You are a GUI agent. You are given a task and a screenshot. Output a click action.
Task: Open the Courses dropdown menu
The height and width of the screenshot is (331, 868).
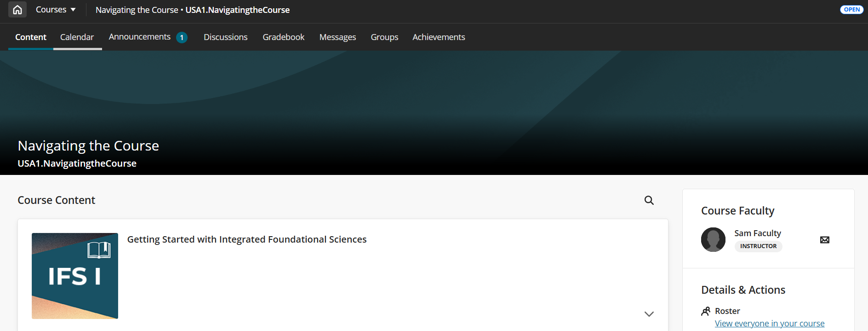click(56, 10)
